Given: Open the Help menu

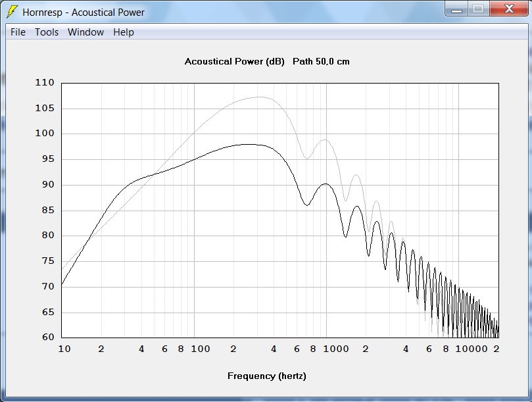Looking at the screenshot, I should (124, 32).
